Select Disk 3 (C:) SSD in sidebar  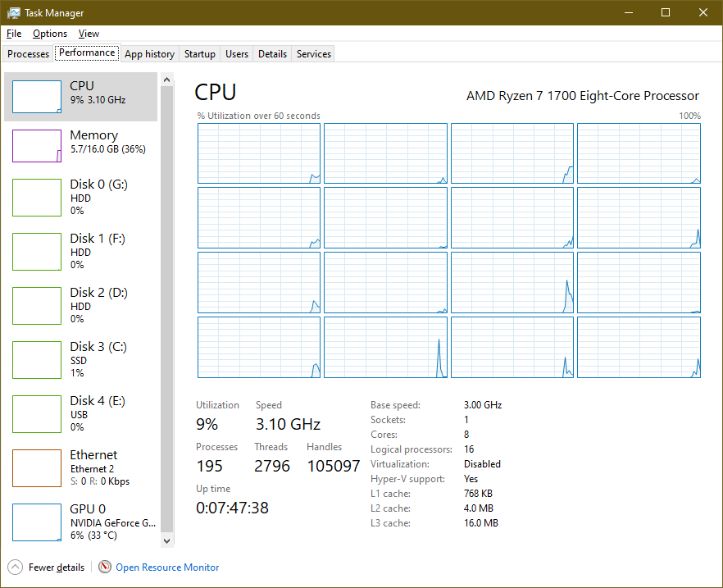(80, 359)
